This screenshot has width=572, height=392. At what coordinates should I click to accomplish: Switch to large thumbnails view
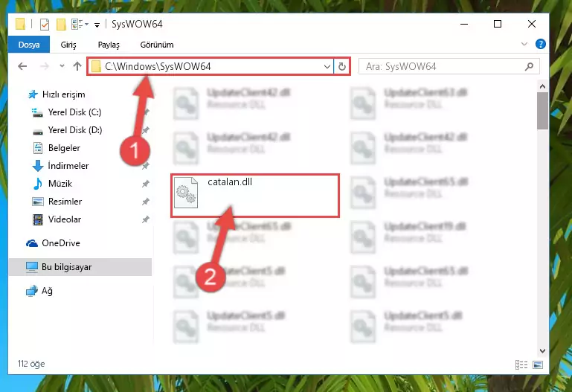[x=538, y=364]
